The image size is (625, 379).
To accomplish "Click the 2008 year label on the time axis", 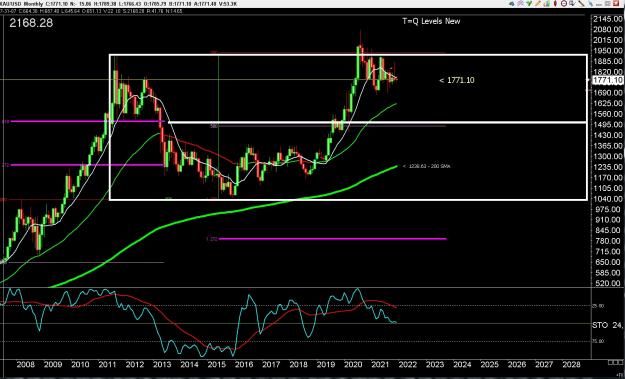I will point(26,364).
